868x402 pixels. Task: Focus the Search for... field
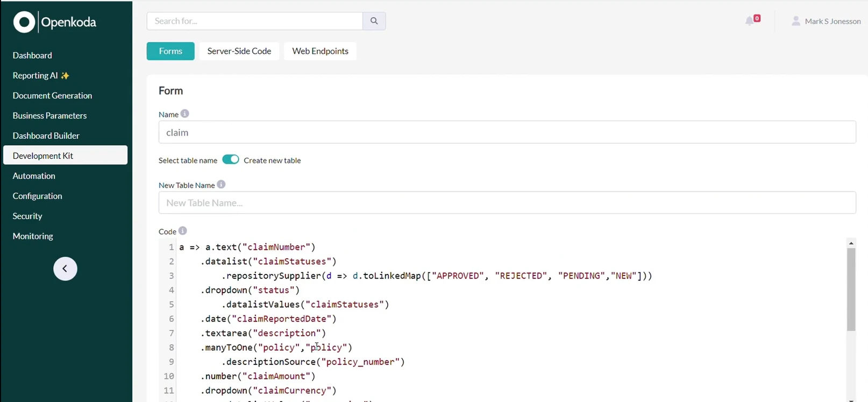click(254, 21)
